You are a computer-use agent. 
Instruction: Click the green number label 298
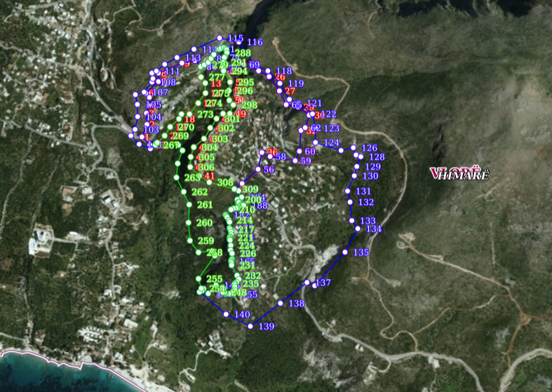(x=249, y=105)
